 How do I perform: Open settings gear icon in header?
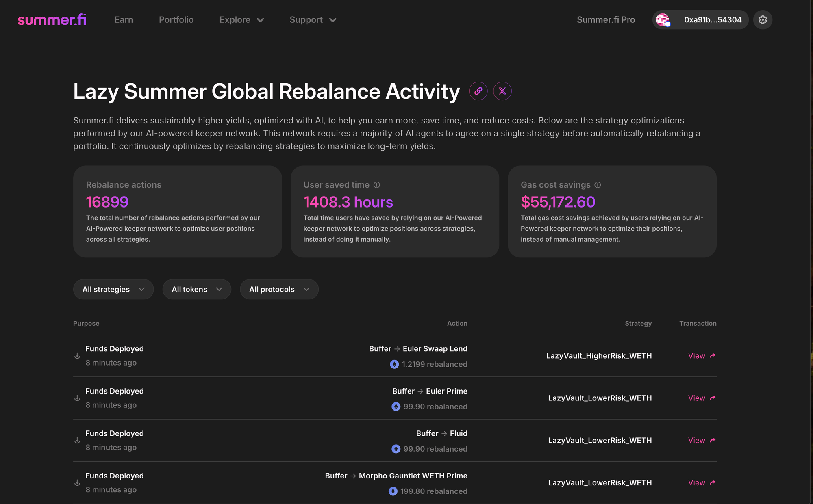[x=763, y=19]
